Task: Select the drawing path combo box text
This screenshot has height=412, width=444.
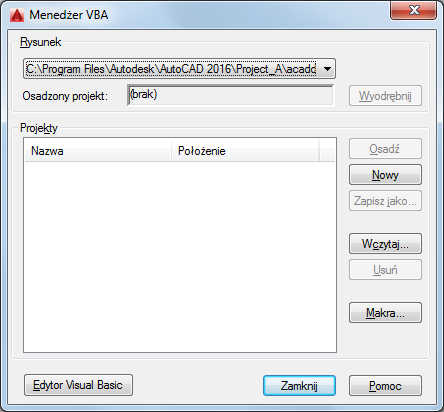Action: tap(171, 69)
